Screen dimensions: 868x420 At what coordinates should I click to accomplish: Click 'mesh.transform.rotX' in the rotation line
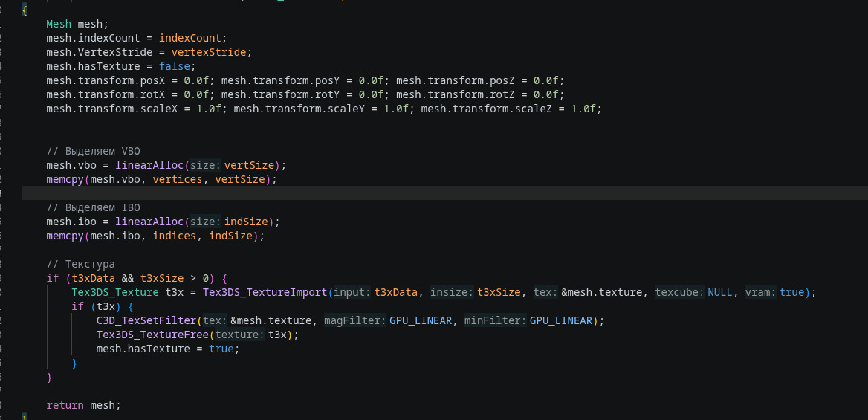pyautogui.click(x=106, y=94)
